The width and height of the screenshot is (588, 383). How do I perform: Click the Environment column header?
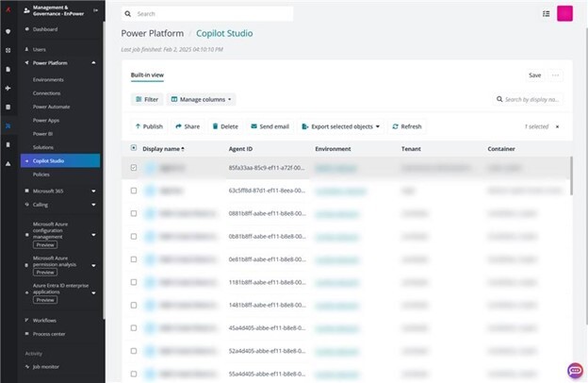click(333, 149)
